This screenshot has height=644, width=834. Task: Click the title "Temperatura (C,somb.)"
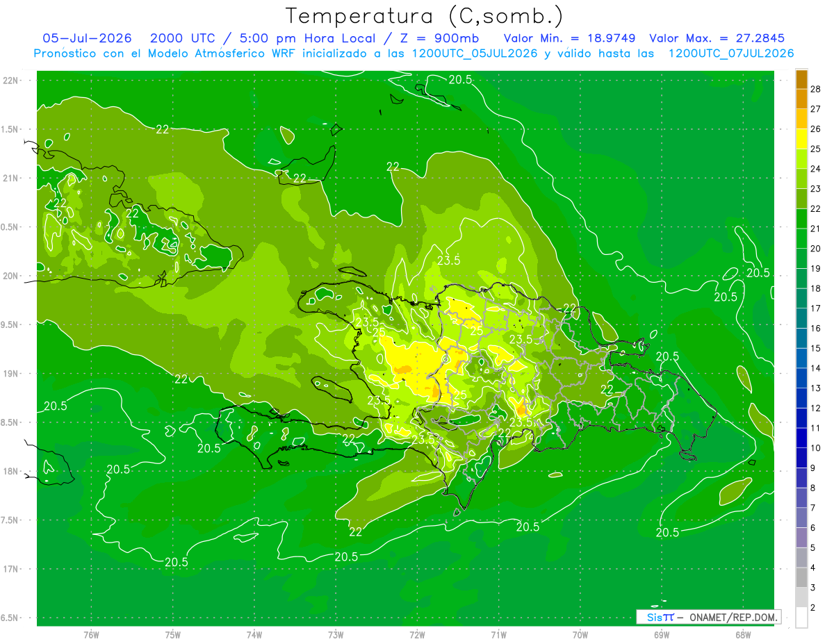tap(424, 15)
